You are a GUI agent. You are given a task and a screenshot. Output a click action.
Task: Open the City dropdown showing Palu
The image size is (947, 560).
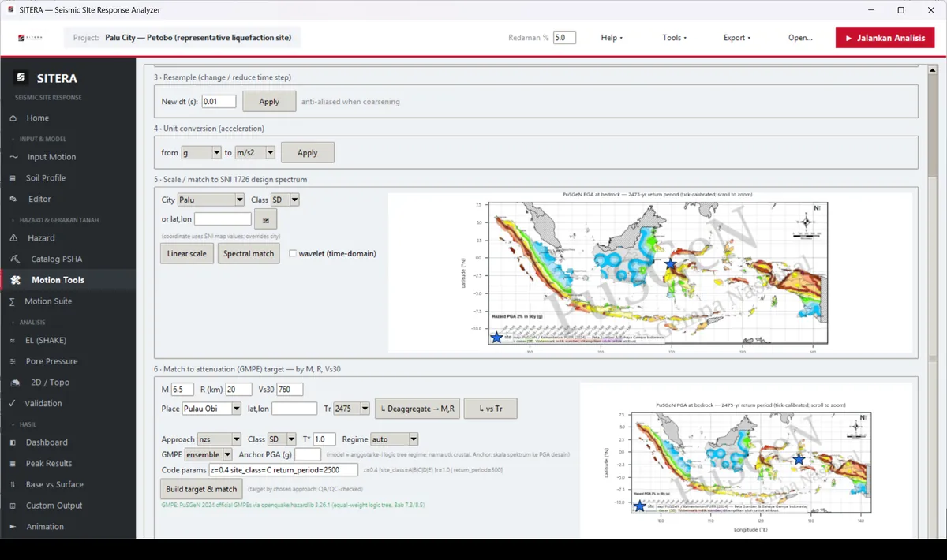tap(211, 200)
